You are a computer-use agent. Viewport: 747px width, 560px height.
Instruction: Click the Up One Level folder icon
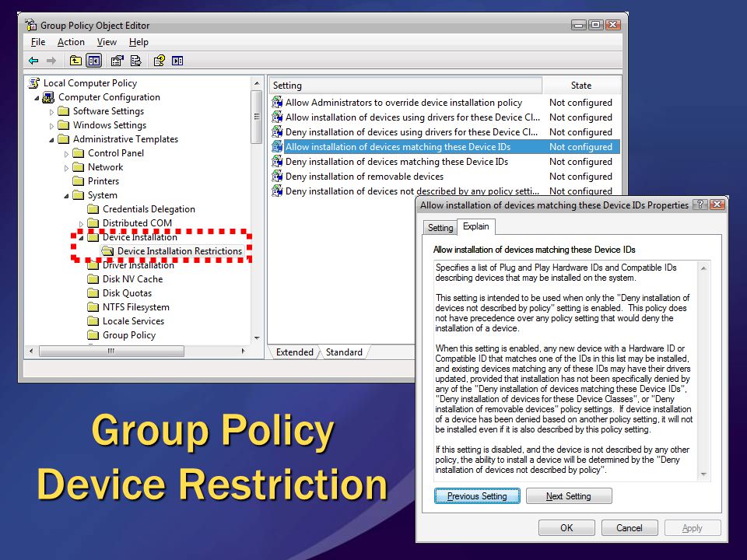(75, 61)
